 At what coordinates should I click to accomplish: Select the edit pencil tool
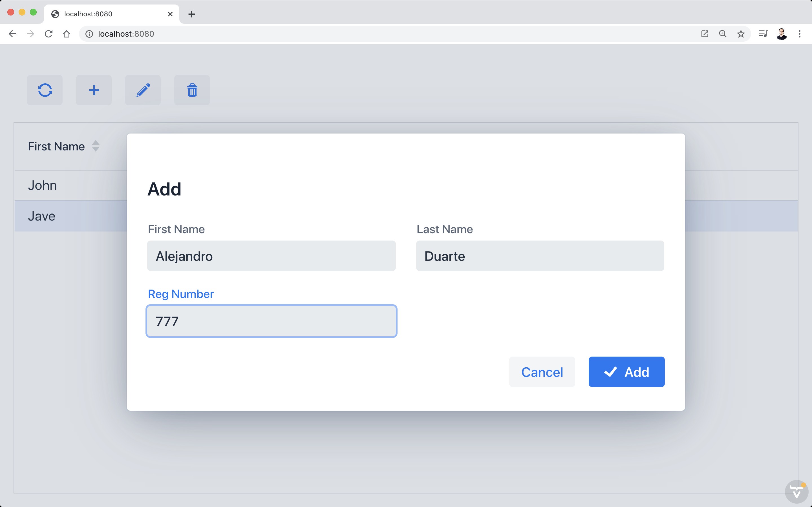tap(143, 90)
